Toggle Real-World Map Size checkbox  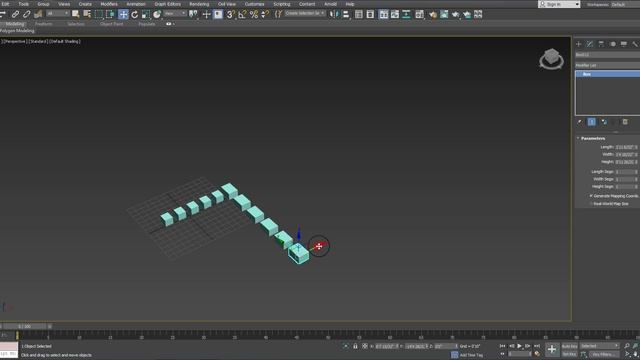591,203
